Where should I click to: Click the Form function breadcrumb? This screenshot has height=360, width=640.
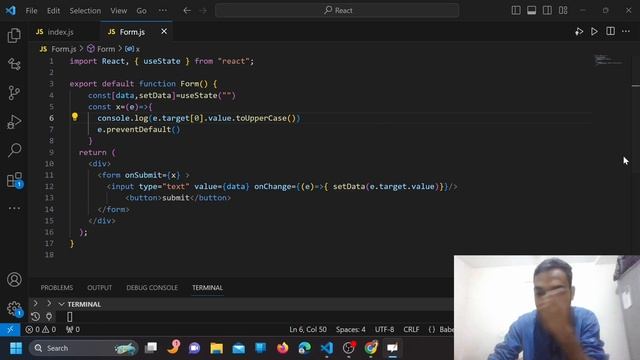pyautogui.click(x=101, y=49)
